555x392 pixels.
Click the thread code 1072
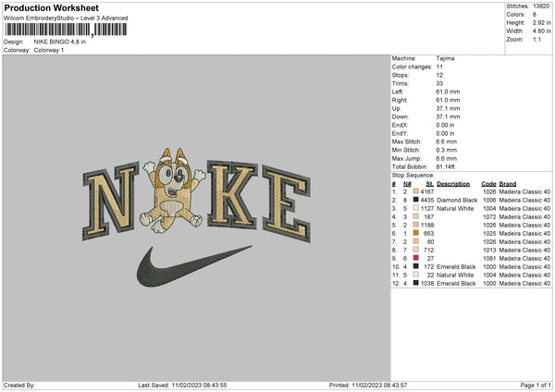(489, 217)
